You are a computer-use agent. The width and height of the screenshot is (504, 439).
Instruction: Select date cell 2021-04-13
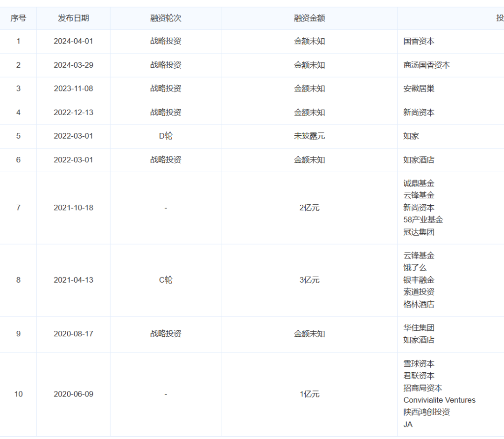pos(73,280)
